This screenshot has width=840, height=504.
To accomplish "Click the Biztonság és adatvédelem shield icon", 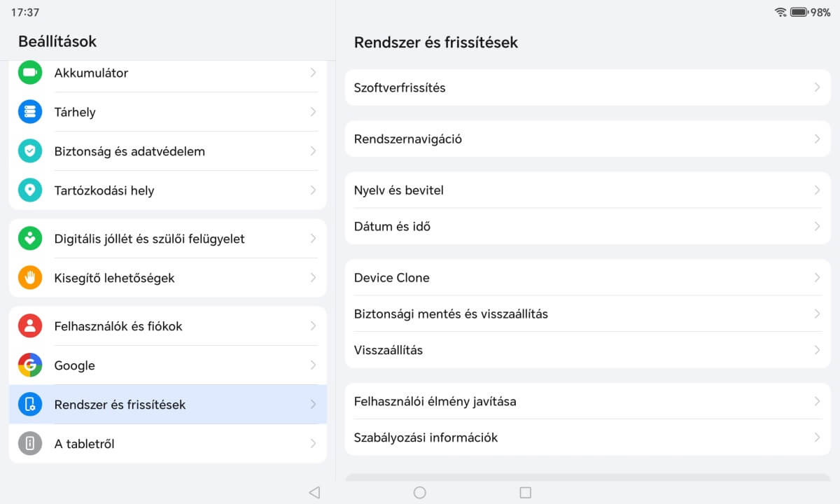I will (30, 151).
